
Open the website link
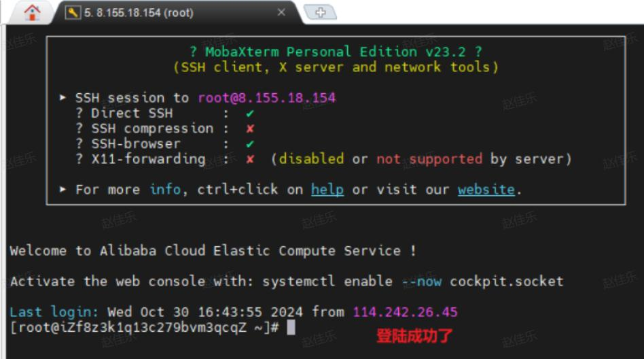coord(486,190)
